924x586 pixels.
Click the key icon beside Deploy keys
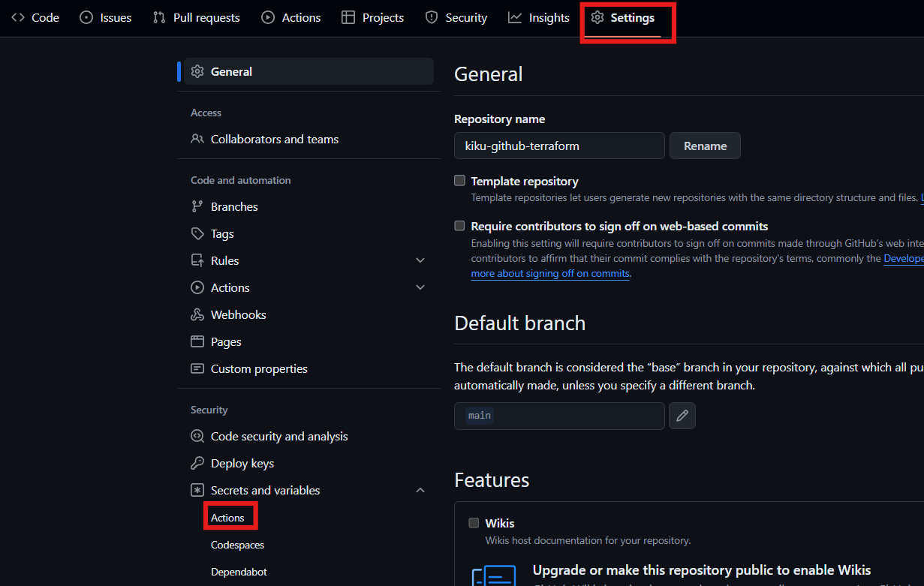coord(197,463)
